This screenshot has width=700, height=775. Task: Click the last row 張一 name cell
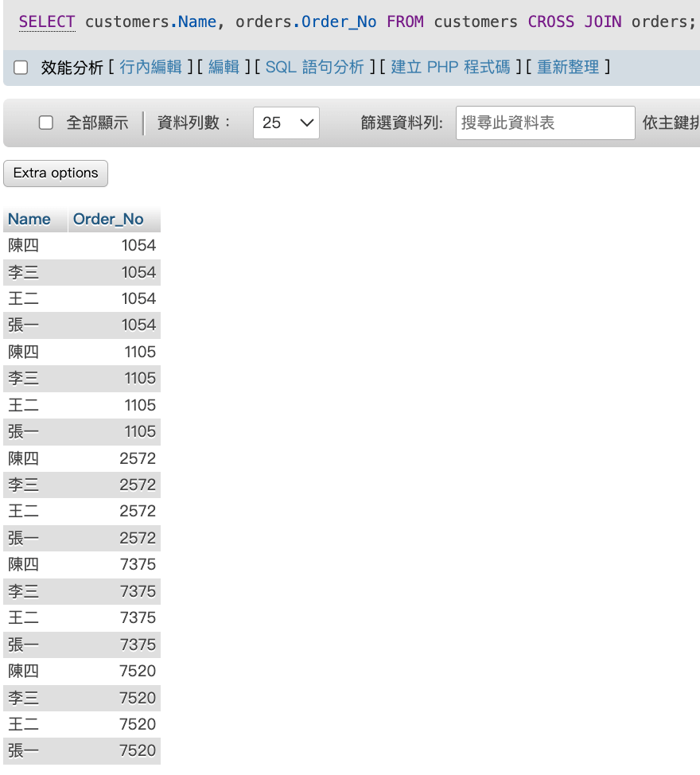pos(24,751)
